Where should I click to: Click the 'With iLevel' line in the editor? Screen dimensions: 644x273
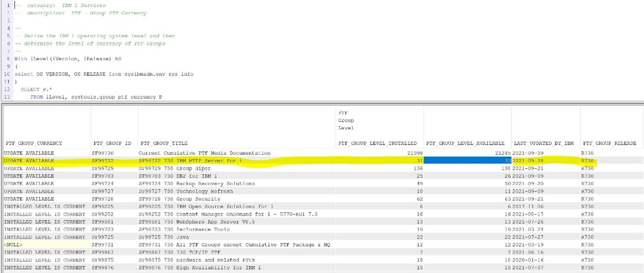click(x=68, y=59)
